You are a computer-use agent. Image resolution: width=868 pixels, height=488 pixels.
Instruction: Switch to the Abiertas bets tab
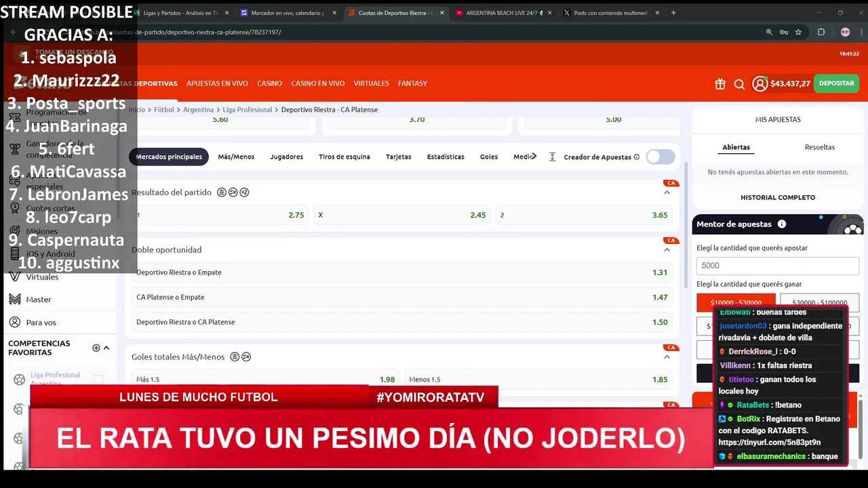click(736, 147)
